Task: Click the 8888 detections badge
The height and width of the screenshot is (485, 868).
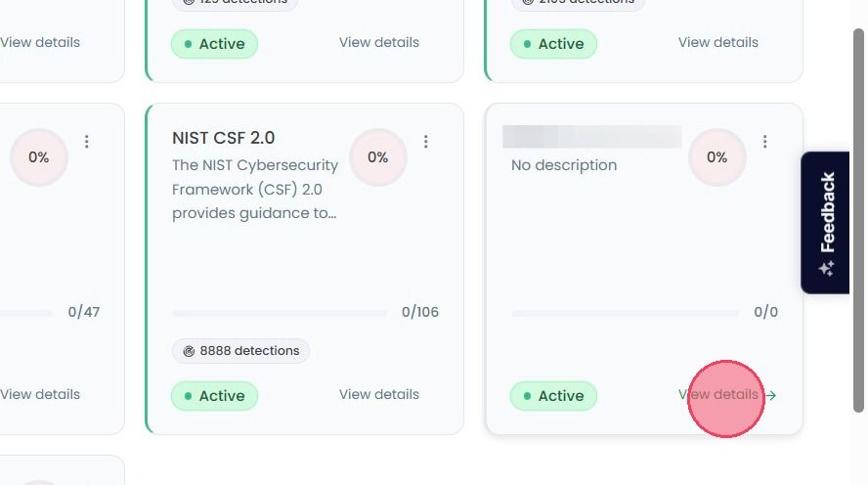Action: (x=240, y=351)
